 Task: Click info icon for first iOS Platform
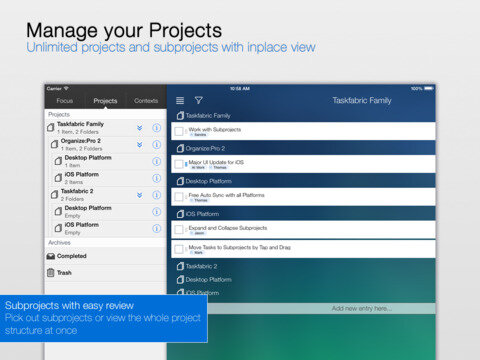click(156, 178)
